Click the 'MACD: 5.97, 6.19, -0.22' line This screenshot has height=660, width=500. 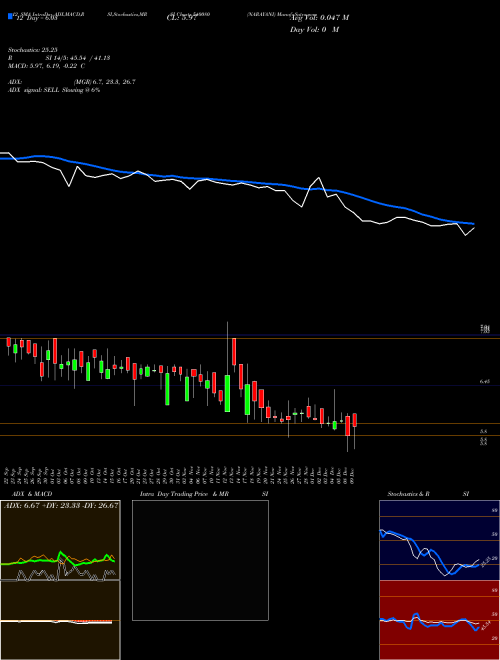tap(46, 66)
